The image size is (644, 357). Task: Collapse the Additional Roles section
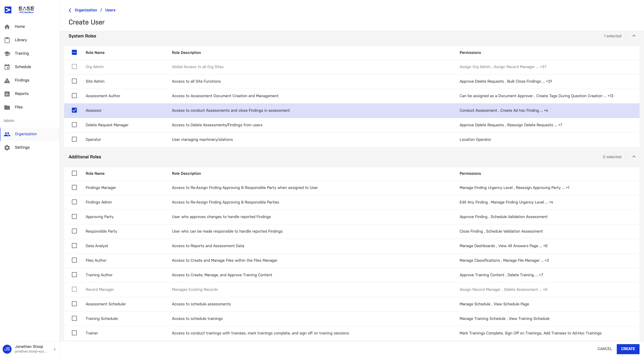tap(634, 157)
